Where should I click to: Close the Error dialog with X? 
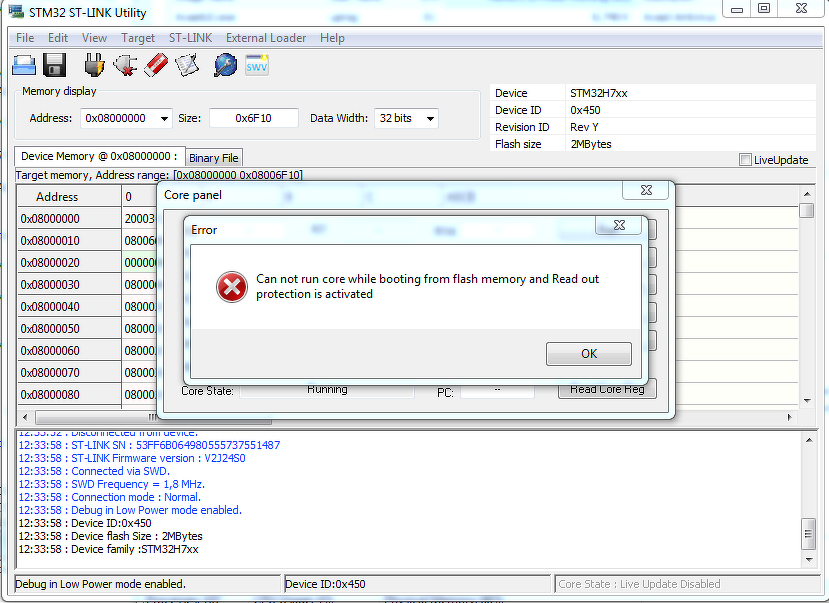[x=619, y=225]
